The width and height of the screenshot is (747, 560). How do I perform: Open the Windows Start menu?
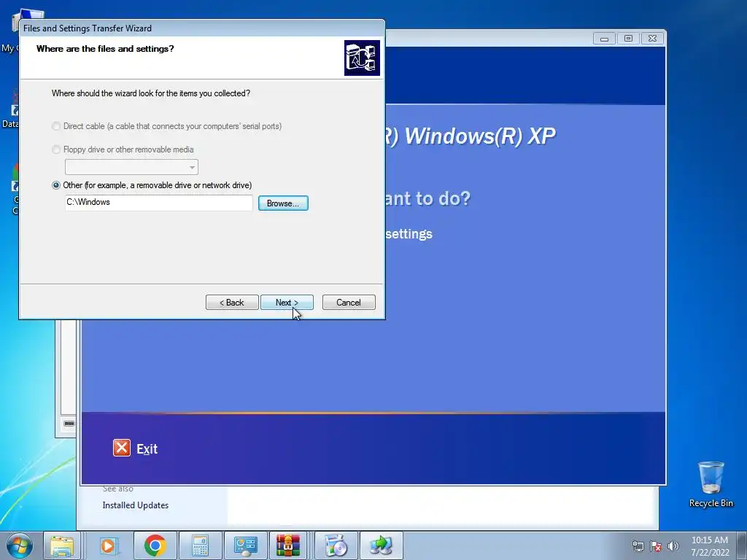pos(19,545)
